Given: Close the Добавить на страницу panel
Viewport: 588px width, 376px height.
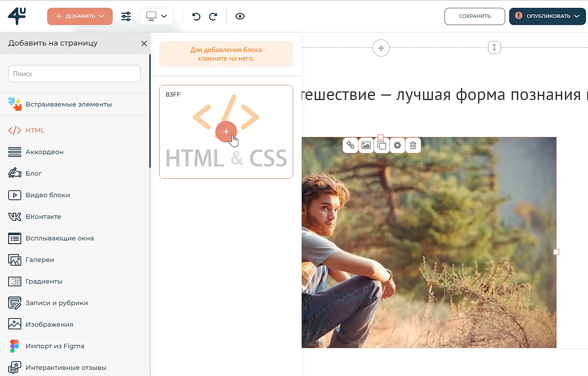Looking at the screenshot, I should coord(144,43).
